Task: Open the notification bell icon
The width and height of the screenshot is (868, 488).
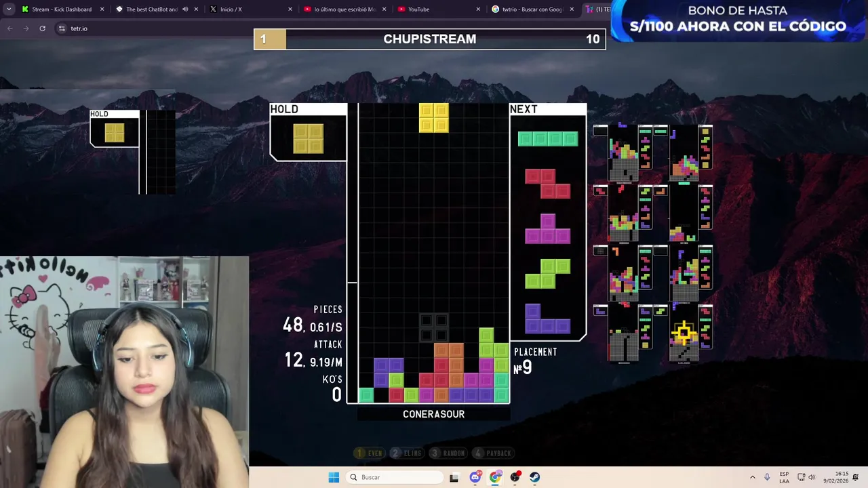Action: click(856, 477)
